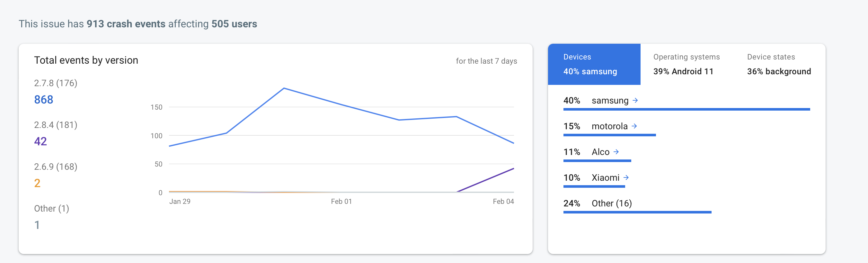Open the samsung device breakdown link
This screenshot has height=263, width=868.
pos(609,101)
